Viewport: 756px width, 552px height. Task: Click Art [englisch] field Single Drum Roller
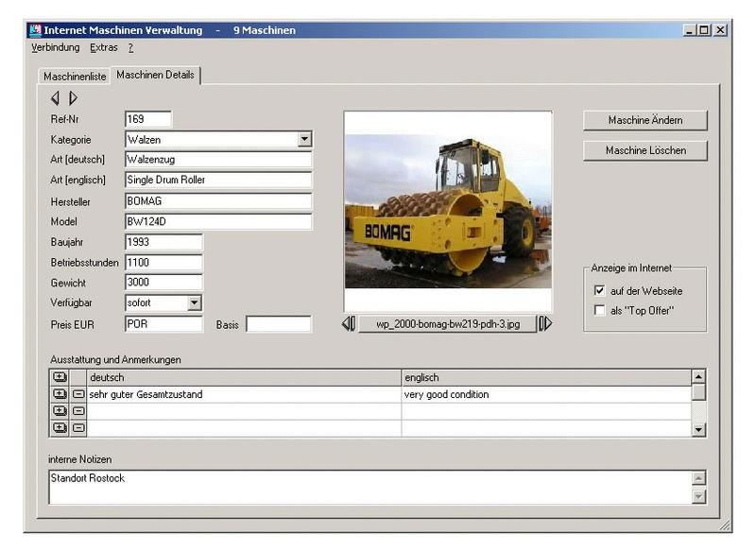218,180
